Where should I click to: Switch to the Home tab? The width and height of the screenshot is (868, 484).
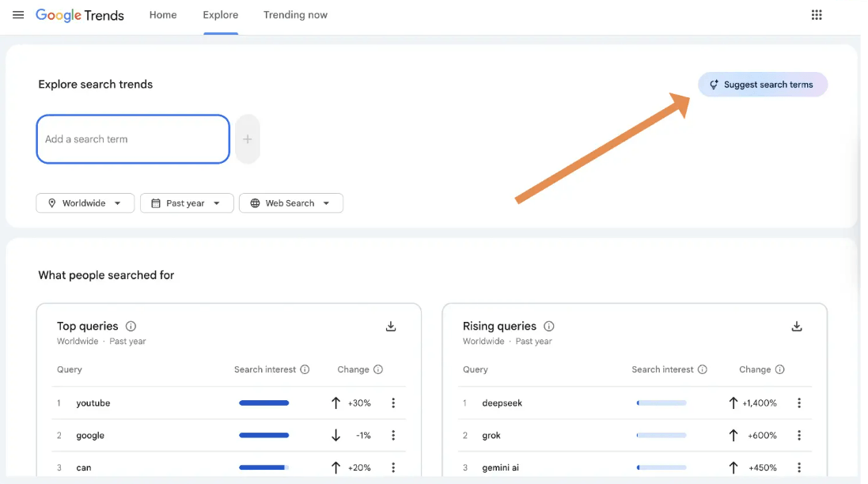tap(163, 15)
